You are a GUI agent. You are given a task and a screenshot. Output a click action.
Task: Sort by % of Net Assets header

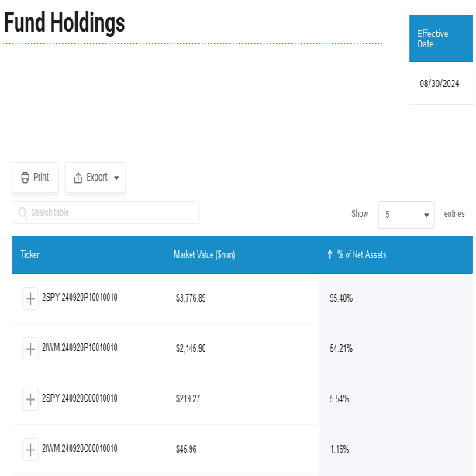(361, 255)
